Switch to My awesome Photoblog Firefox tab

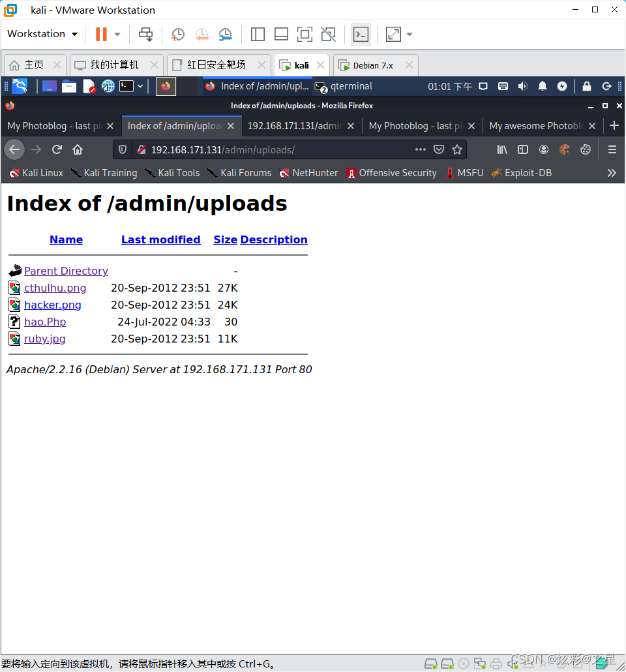click(537, 126)
